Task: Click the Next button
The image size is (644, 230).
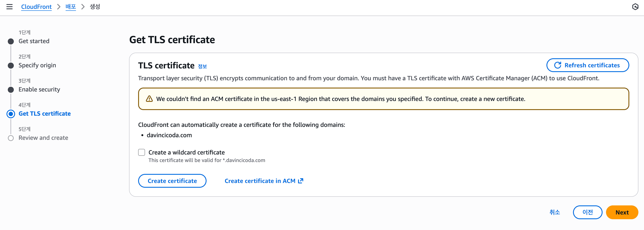Action: (622, 212)
